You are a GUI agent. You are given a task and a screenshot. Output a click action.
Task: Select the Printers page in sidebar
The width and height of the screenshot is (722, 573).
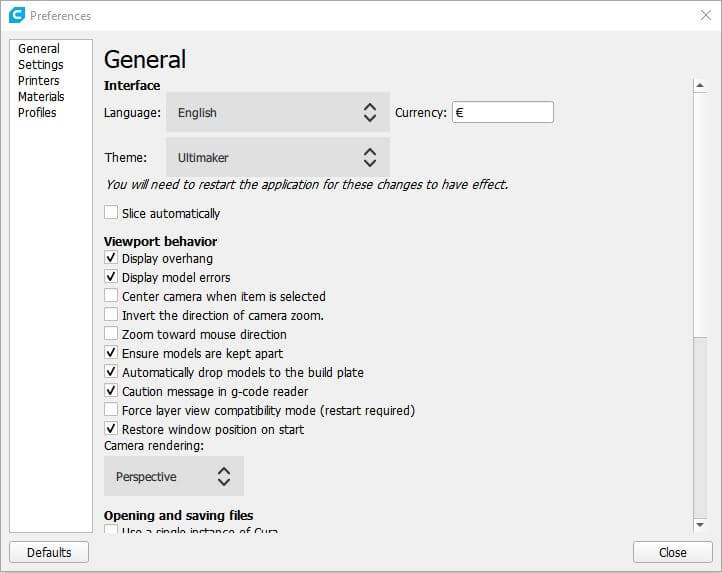38,81
